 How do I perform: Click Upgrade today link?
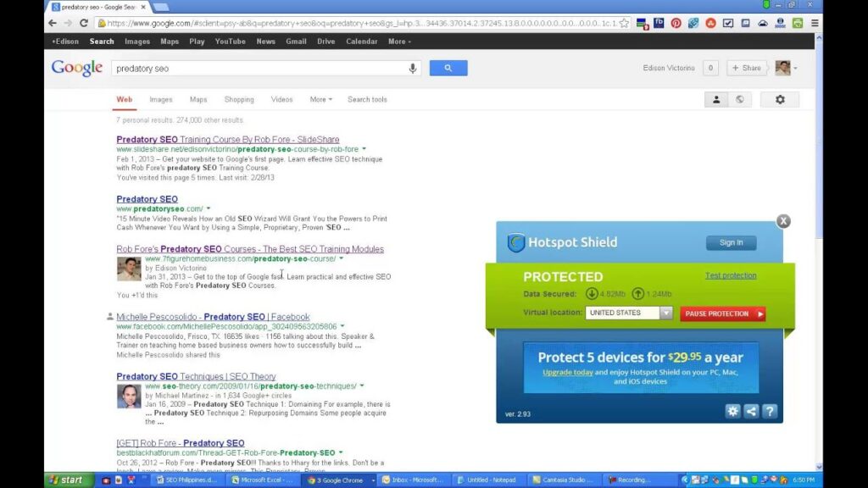(567, 373)
